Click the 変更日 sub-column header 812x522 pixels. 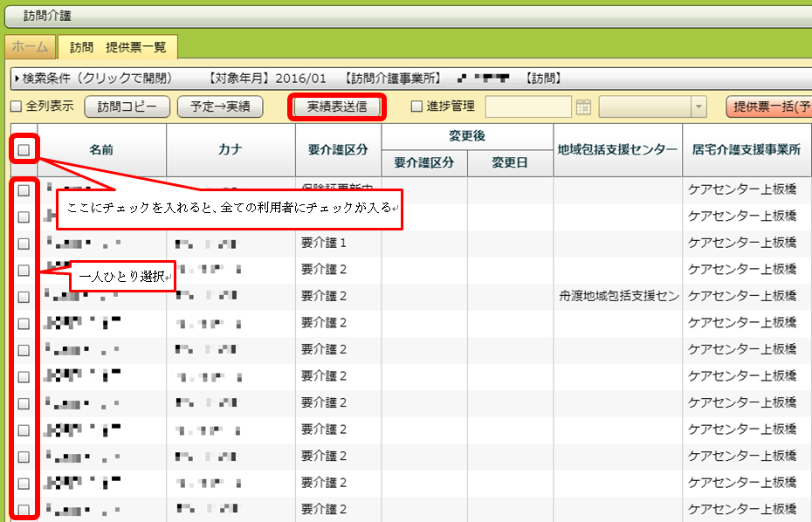(510, 162)
